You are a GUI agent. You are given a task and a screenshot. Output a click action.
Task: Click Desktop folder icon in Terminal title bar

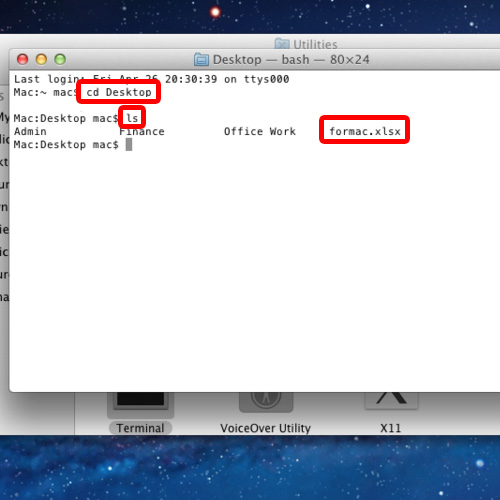[x=201, y=60]
